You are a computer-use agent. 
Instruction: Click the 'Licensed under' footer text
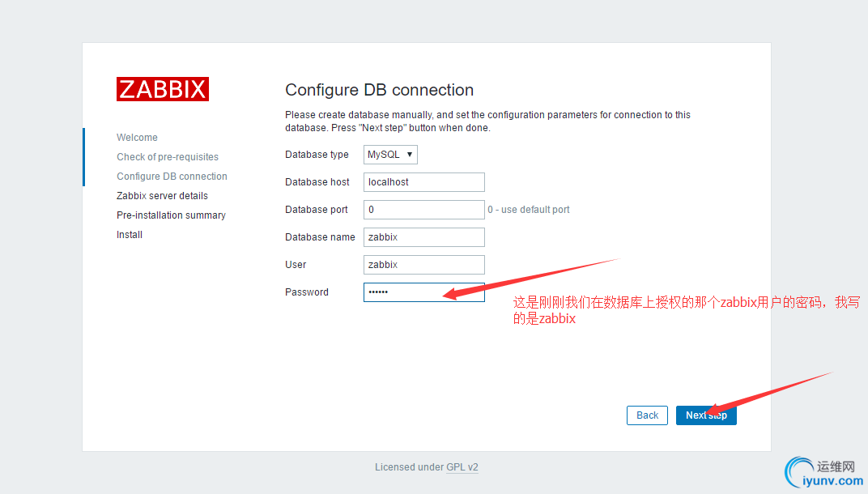click(x=409, y=466)
